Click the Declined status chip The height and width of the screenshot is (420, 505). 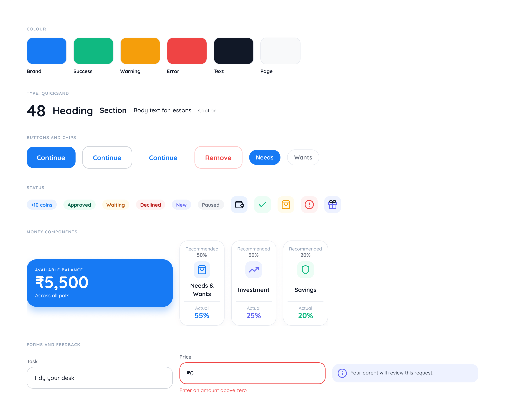point(150,205)
